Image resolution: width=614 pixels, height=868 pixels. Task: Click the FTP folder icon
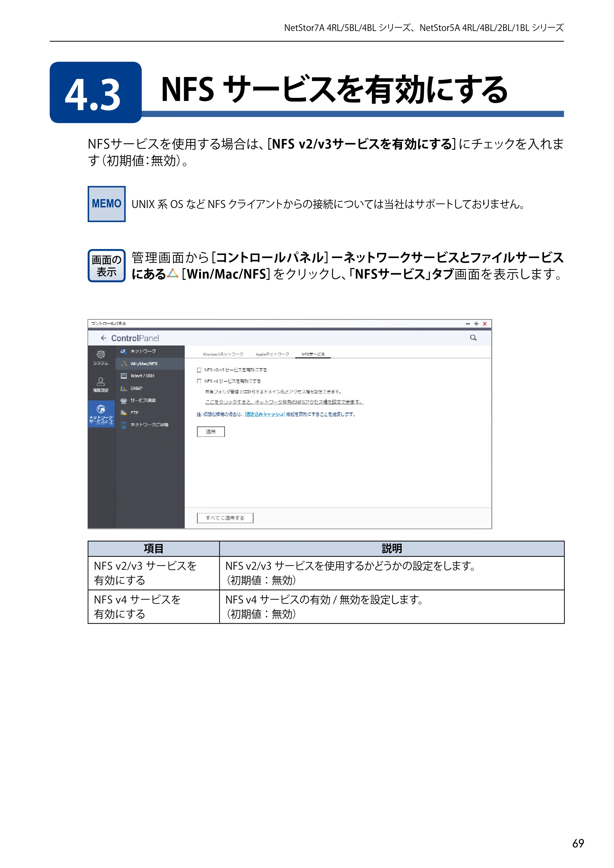[124, 413]
